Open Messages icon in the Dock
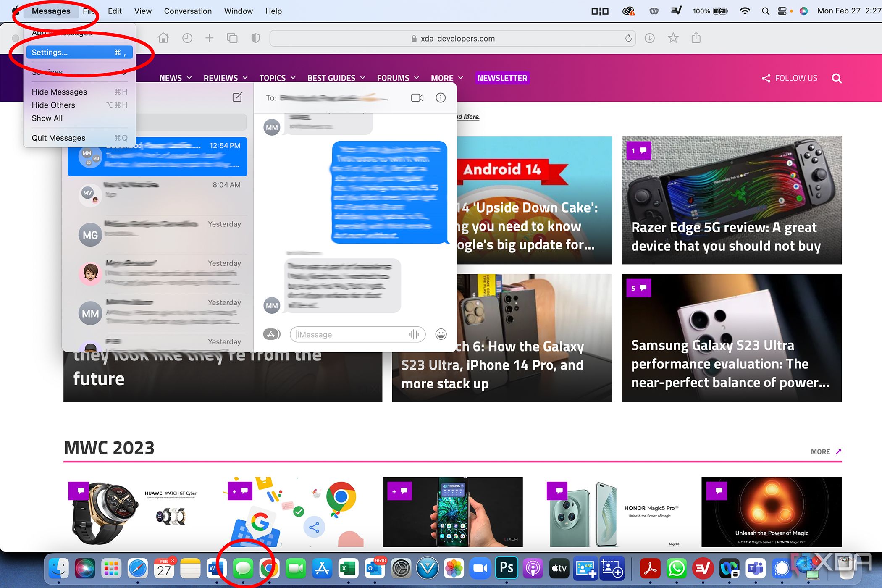Image resolution: width=882 pixels, height=588 pixels. pyautogui.click(x=243, y=569)
